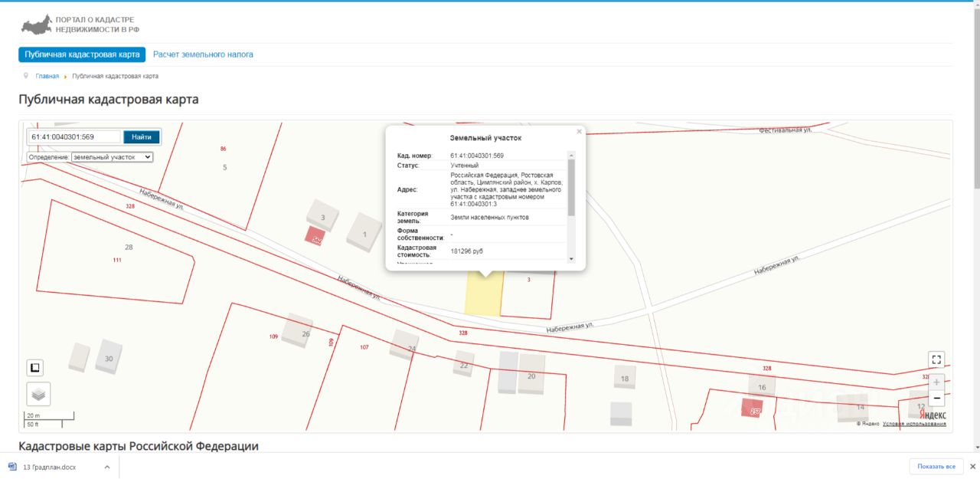
Task: Zoom out the map with minus
Action: tap(936, 399)
